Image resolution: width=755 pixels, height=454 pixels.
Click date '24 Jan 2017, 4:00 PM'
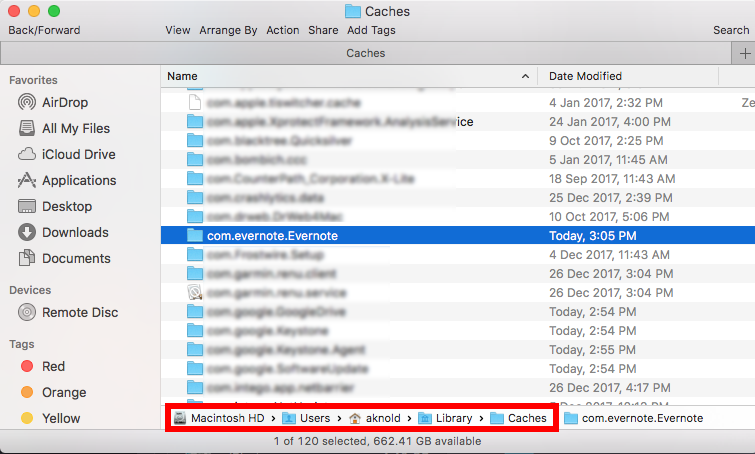[610, 121]
